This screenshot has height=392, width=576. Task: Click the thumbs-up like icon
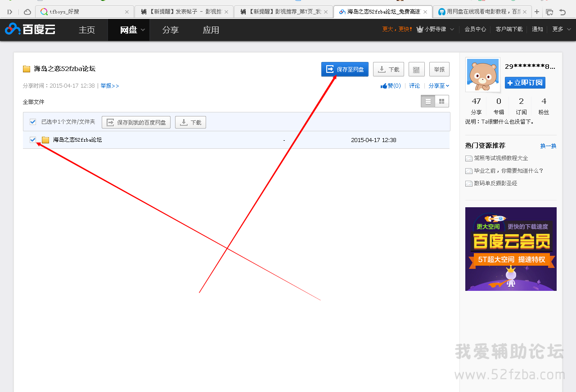coord(384,86)
